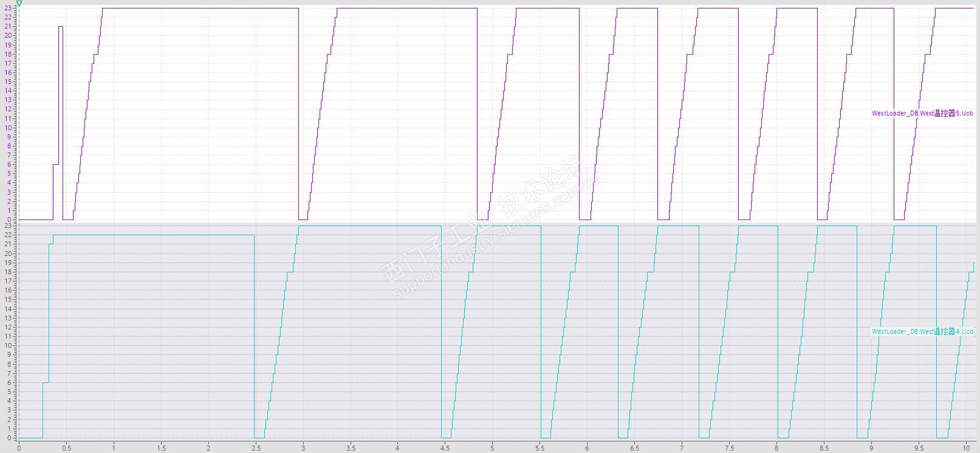Click value 23 on the cyan y-axis
Viewport: 980px width, 453px height.
point(8,226)
